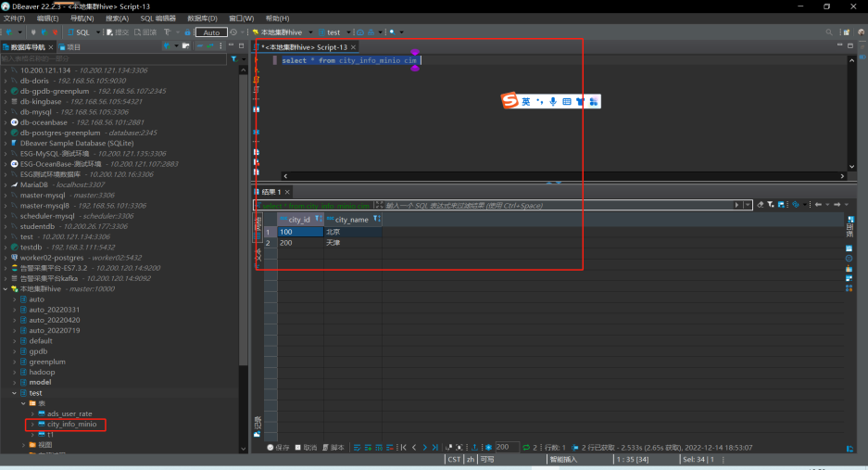Viewport: 868px width, 470px height.
Task: Collapse the 本地集群hive connection node
Action: coord(6,288)
